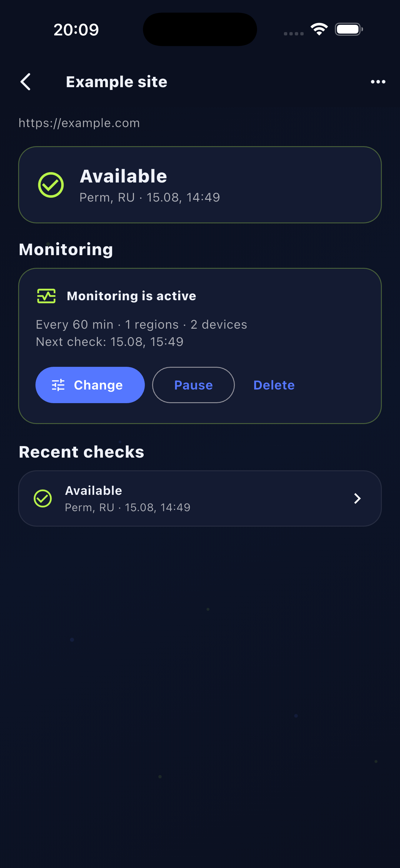The height and width of the screenshot is (868, 400).
Task: Tap the monitoring pulse icon
Action: pos(46,296)
